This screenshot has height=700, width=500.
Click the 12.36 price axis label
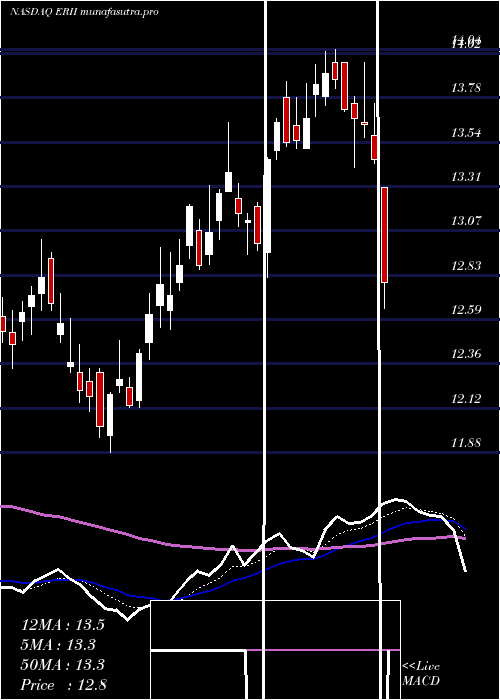click(x=466, y=354)
